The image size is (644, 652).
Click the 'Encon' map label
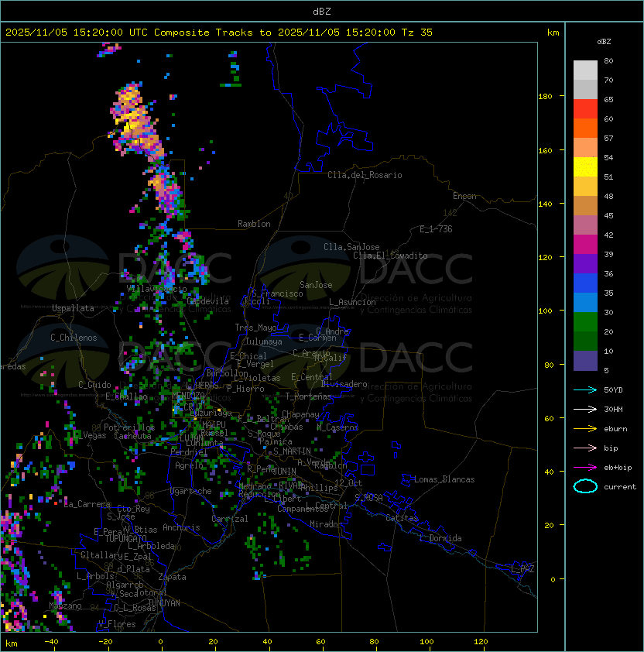[x=464, y=196]
